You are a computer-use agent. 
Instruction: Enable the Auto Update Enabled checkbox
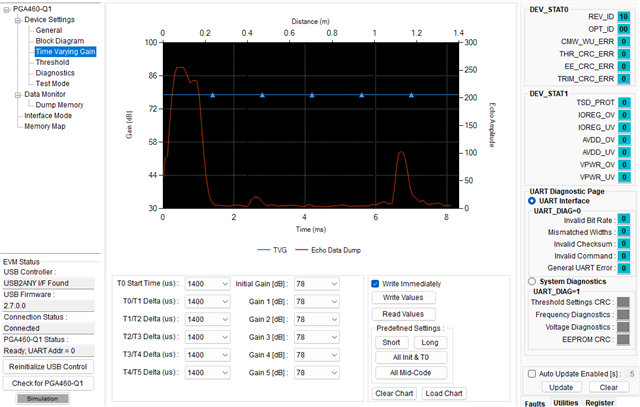tap(531, 374)
